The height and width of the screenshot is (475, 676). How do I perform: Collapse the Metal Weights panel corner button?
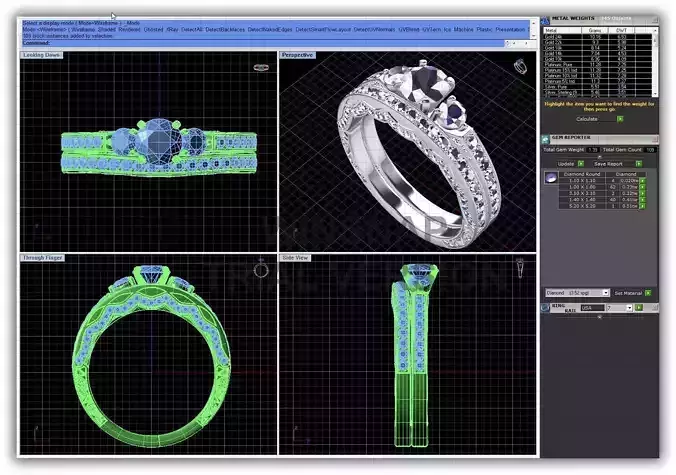point(655,20)
